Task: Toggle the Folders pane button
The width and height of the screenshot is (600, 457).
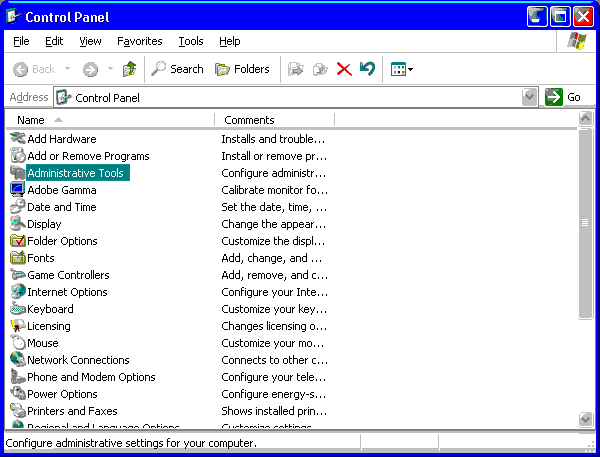Action: 242,69
